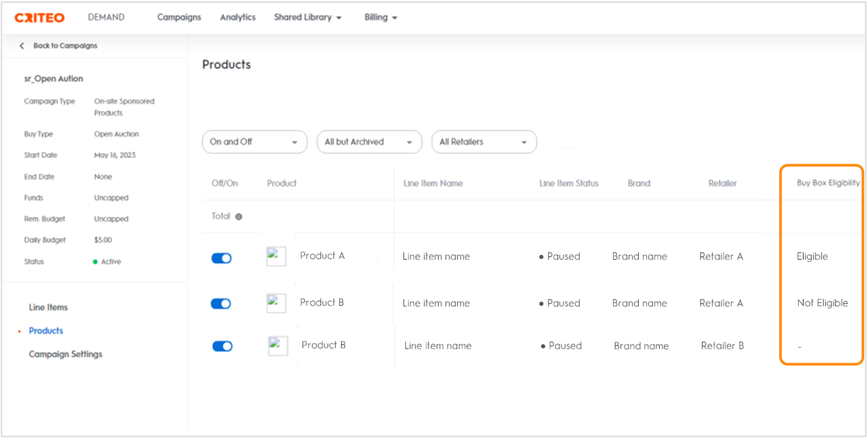Image resolution: width=868 pixels, height=438 pixels.
Task: Click the Buy Box Eligibility column header
Action: point(828,183)
